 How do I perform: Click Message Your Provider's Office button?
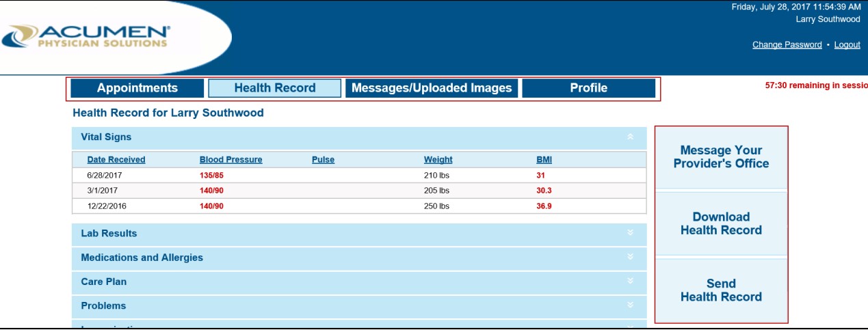point(721,157)
